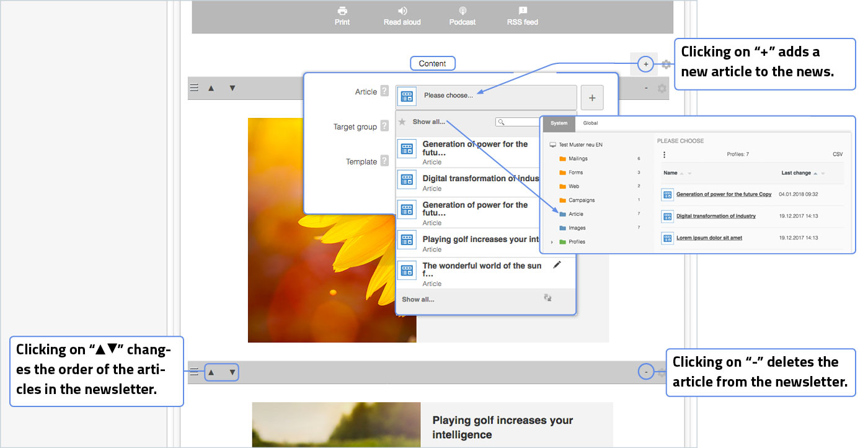Select the System tab

point(559,123)
